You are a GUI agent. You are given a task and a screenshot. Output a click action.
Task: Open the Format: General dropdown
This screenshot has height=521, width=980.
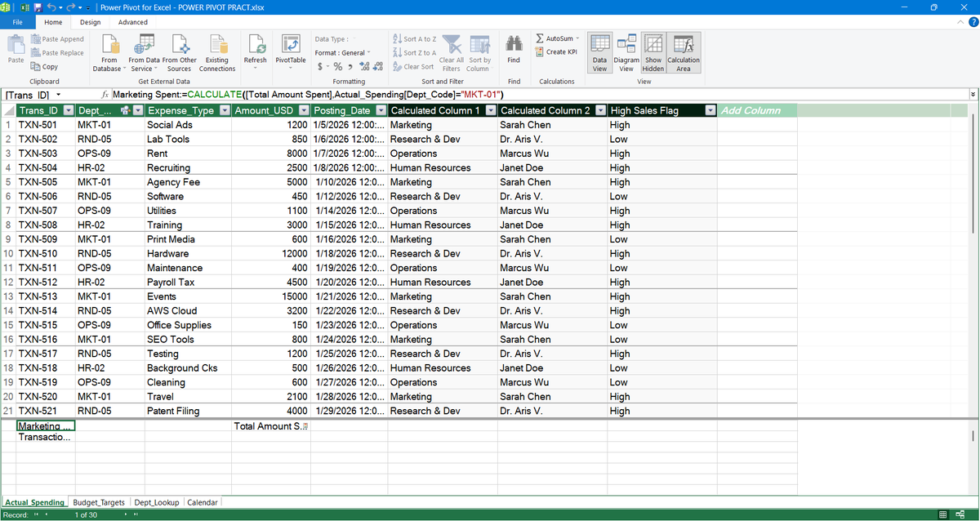point(344,53)
